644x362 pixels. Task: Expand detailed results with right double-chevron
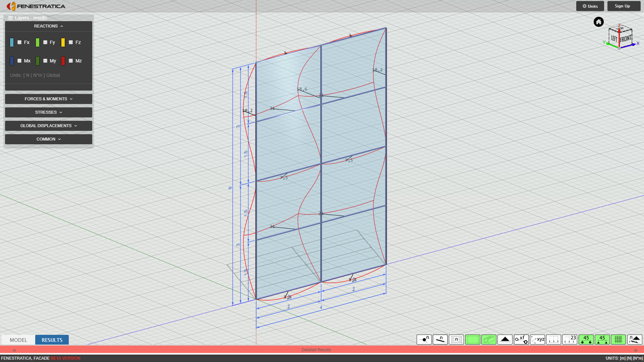coord(635,350)
